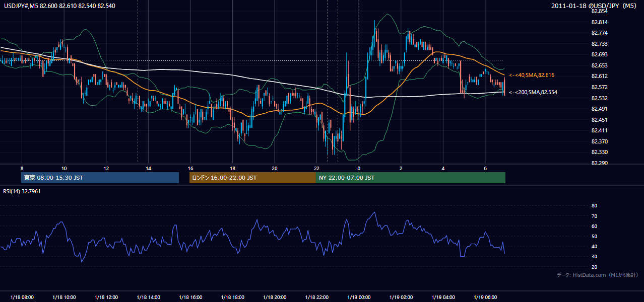This screenshot has width=644, height=302.
Task: Click bottom time label 1/18 16:00
Action: pos(190,297)
